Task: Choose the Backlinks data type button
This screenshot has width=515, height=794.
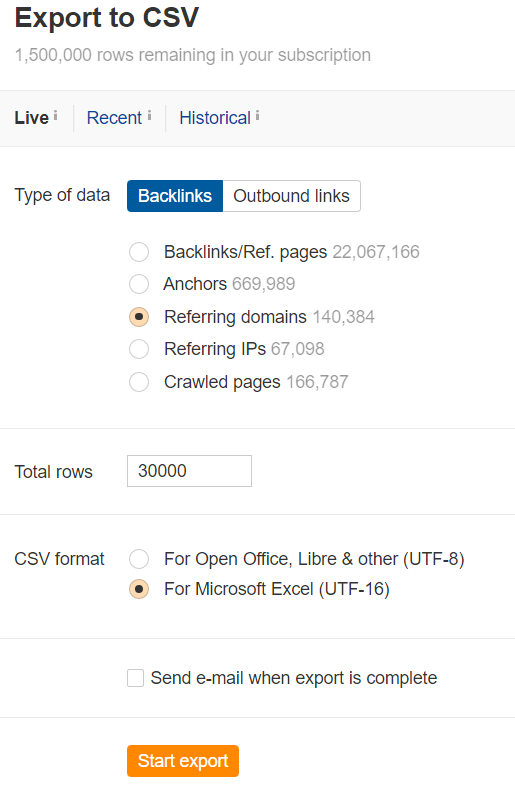Action: (x=175, y=196)
